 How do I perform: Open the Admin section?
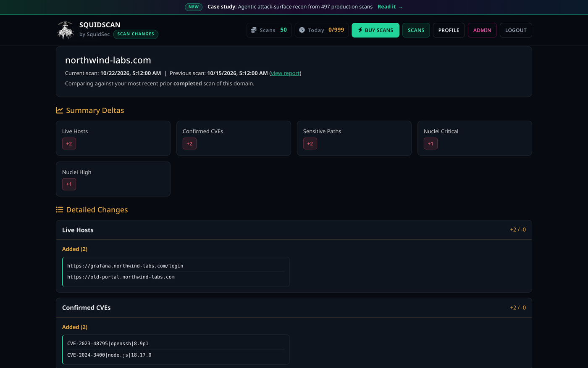click(482, 30)
